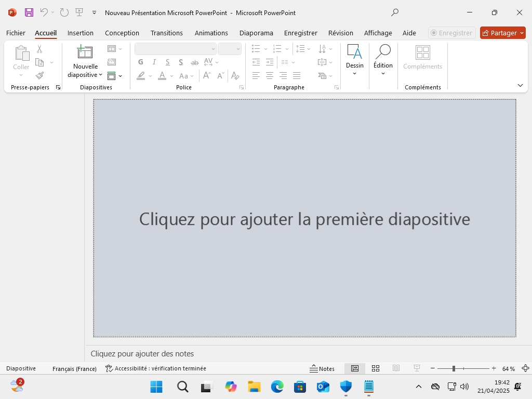This screenshot has height=399, width=532.
Task: Click to add the first slide
Action: point(304,219)
